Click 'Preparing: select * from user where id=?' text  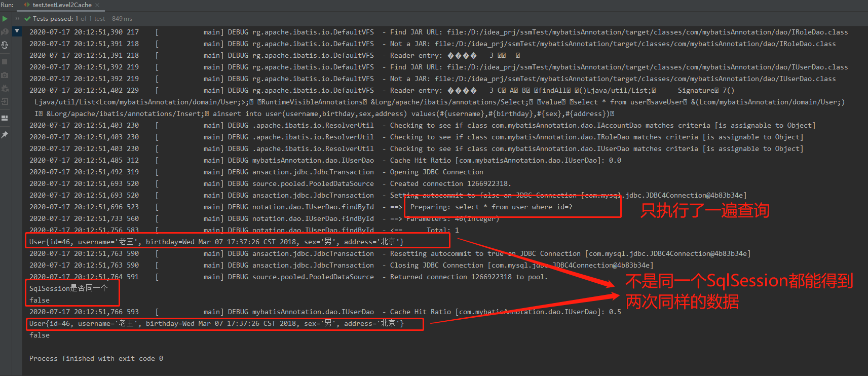(491, 207)
